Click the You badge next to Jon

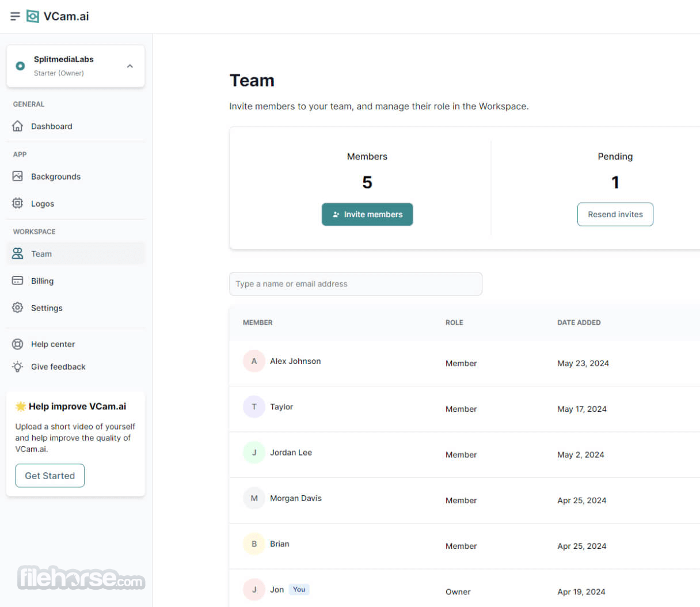point(299,589)
